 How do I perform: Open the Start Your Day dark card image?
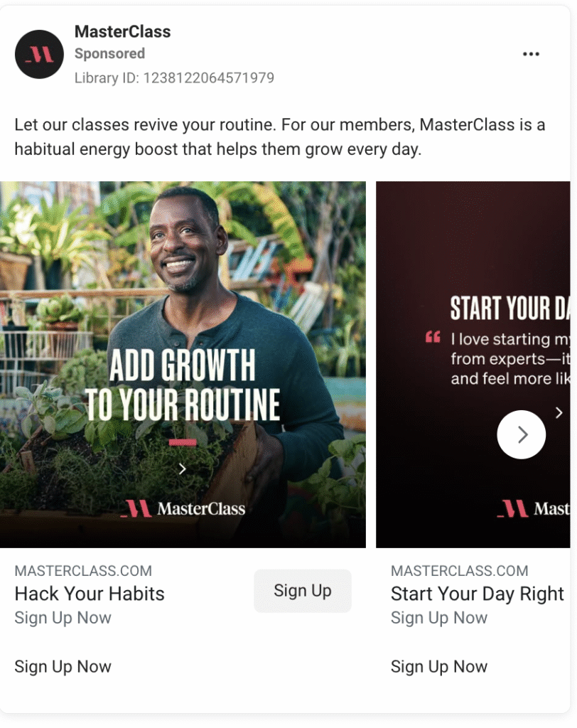pyautogui.click(x=473, y=365)
